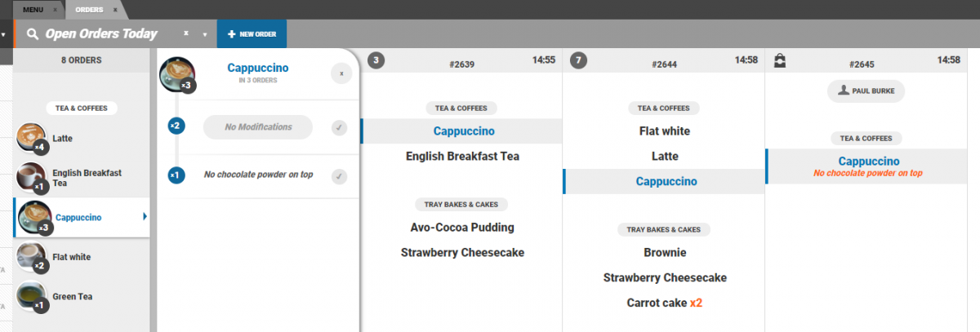Click table 7 badge on order #2644
Viewport: 980px width, 332px height.
(x=578, y=60)
